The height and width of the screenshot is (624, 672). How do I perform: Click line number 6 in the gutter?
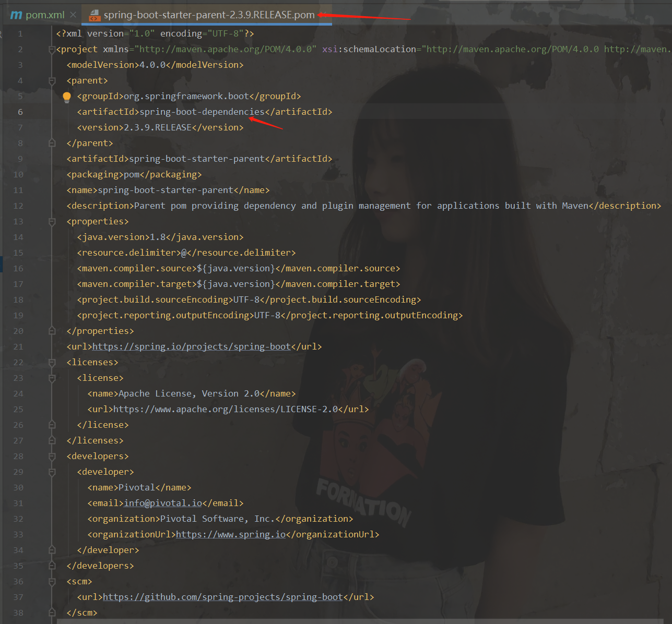20,112
